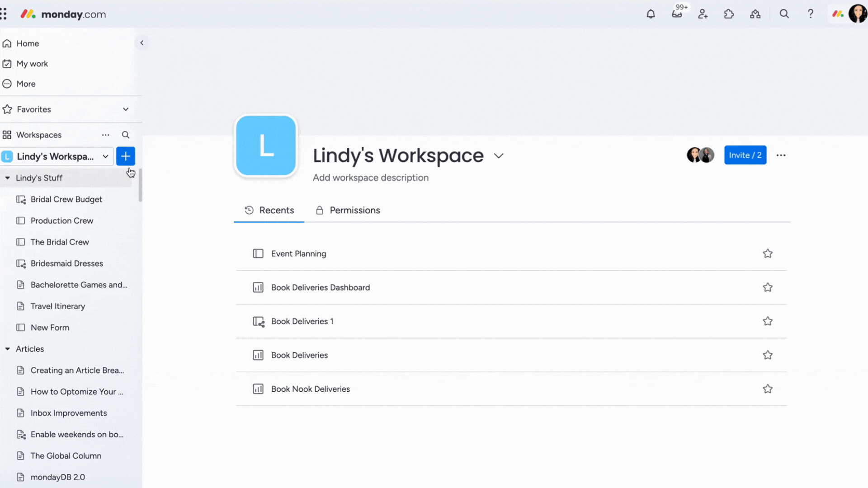
Task: Click the monday product icon beside avatar
Action: pos(838,14)
